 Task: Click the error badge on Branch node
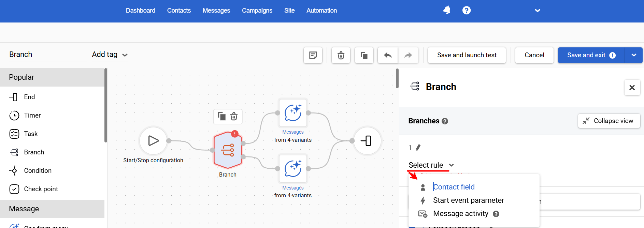coord(235,134)
